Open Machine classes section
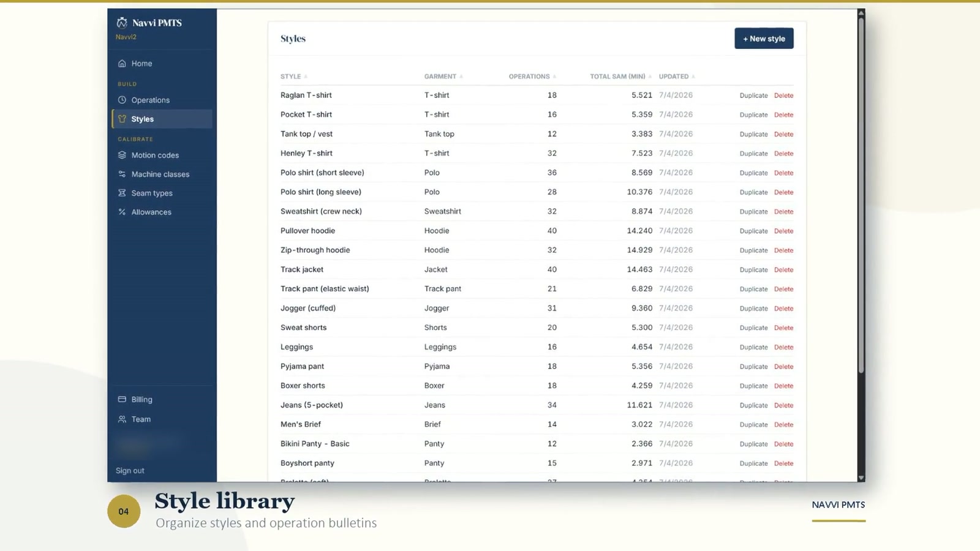 (x=162, y=174)
